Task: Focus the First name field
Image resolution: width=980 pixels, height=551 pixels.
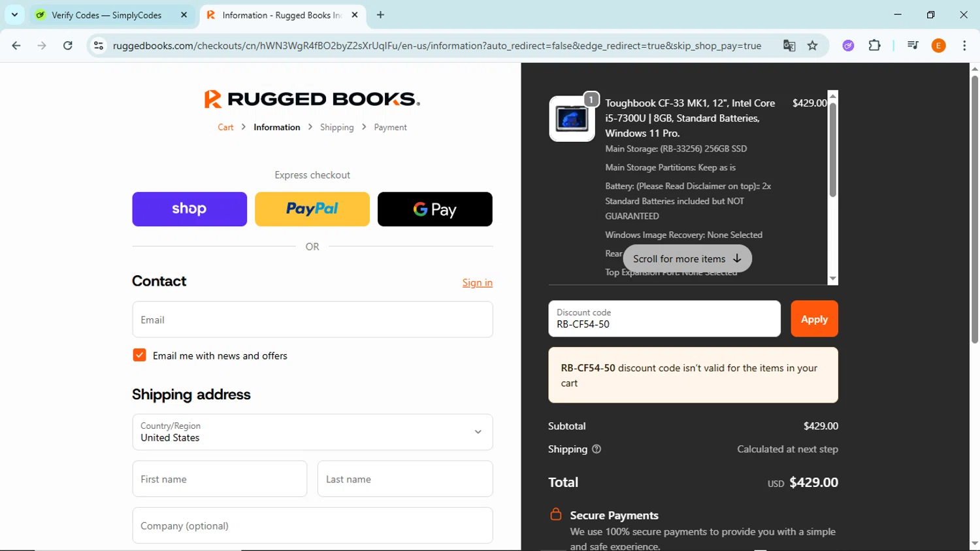Action: click(x=220, y=479)
